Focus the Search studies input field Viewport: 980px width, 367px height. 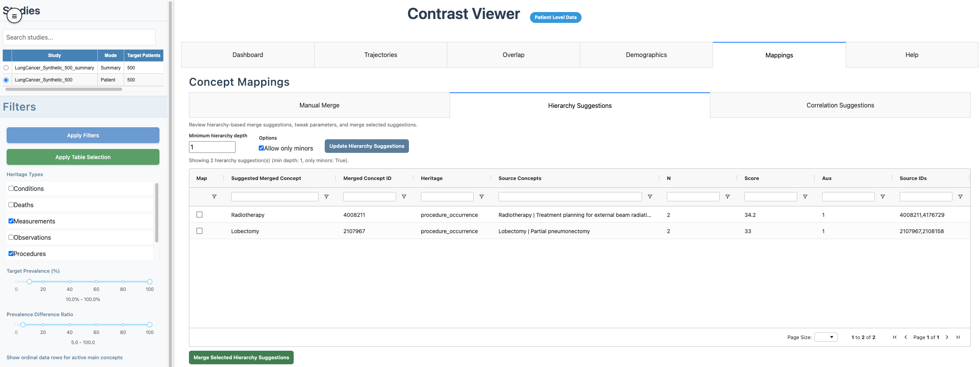(x=79, y=37)
